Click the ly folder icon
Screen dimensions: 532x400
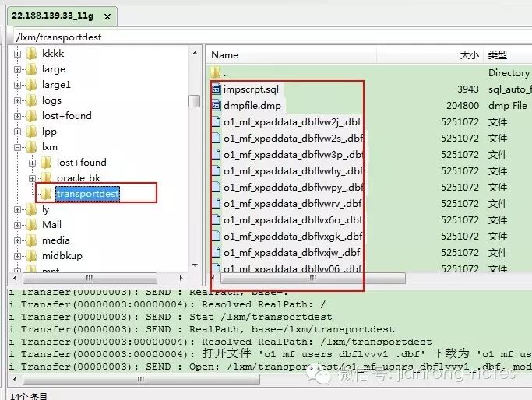pos(32,209)
